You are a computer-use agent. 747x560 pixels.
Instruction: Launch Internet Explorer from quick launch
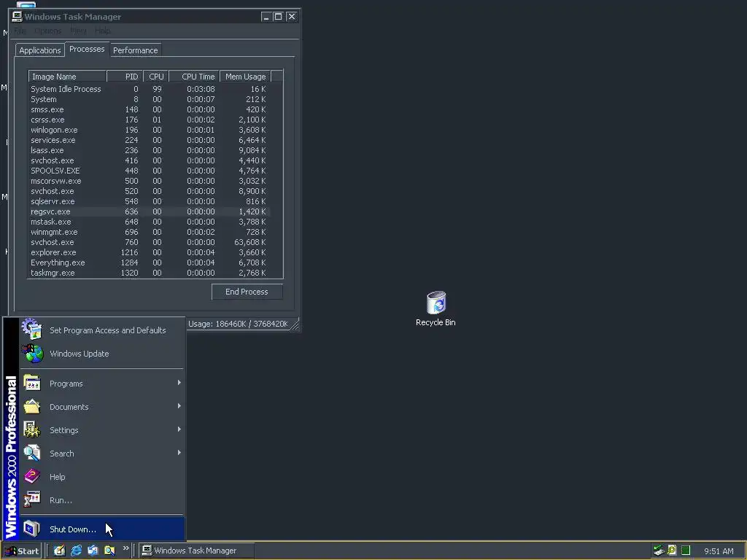tap(76, 551)
